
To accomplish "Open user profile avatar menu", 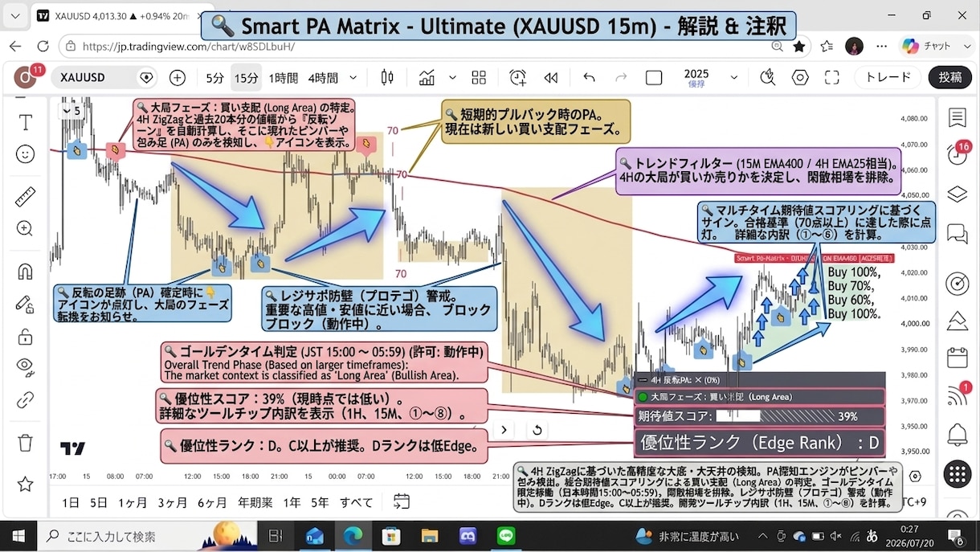I will pyautogui.click(x=26, y=79).
